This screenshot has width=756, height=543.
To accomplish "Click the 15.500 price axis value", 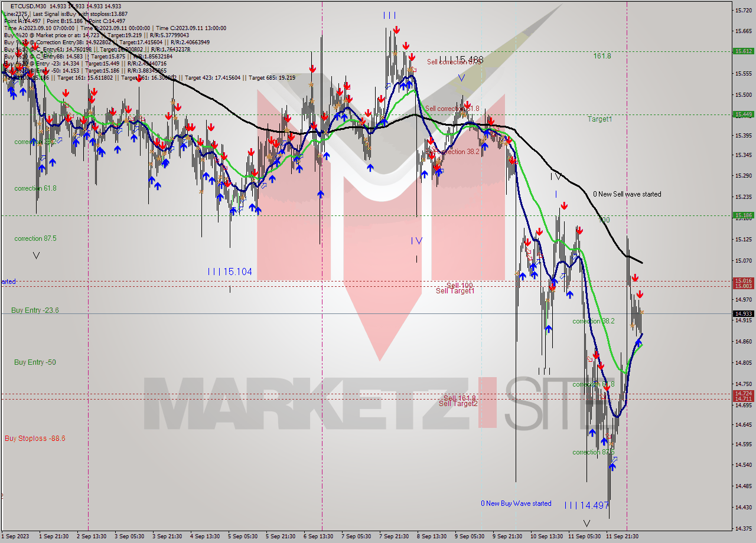I will click(743, 94).
